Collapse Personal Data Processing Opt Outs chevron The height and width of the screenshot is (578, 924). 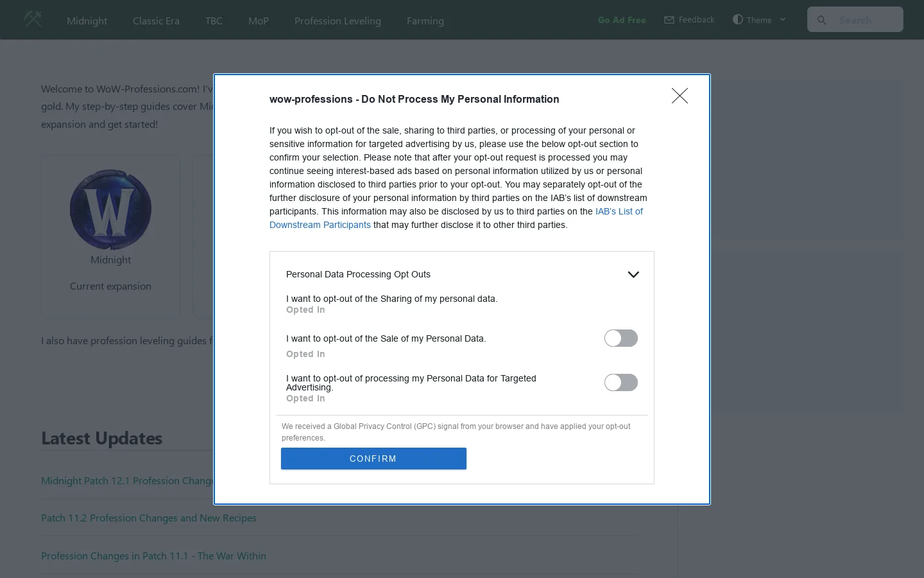[633, 275]
